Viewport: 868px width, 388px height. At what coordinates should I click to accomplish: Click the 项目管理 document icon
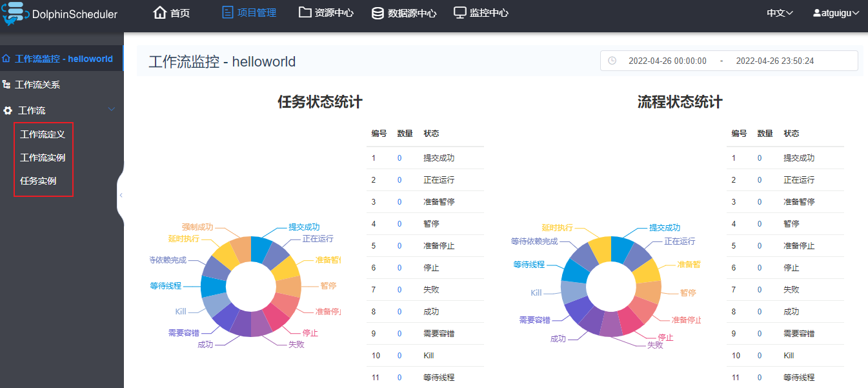click(x=227, y=13)
